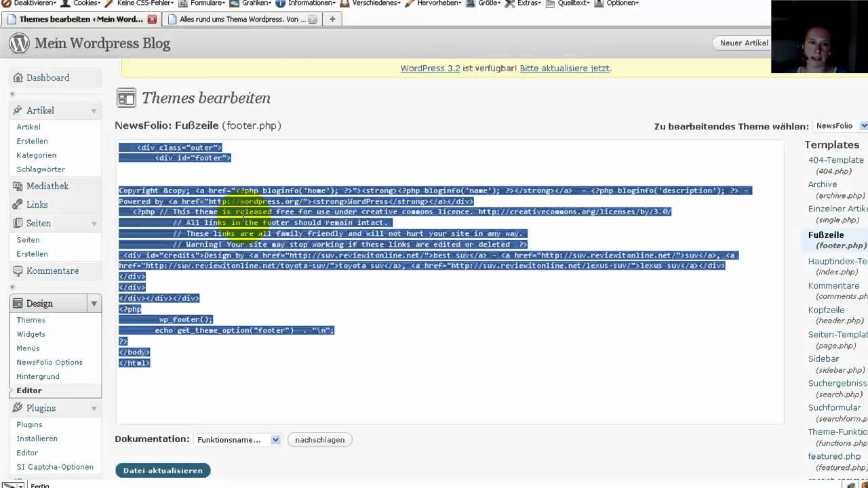Select the Seiten submenu entry
The width and height of the screenshot is (868, 488).
(28, 240)
